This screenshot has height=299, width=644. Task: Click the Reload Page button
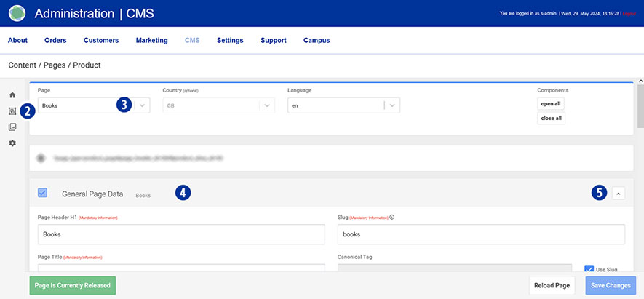[x=553, y=285]
